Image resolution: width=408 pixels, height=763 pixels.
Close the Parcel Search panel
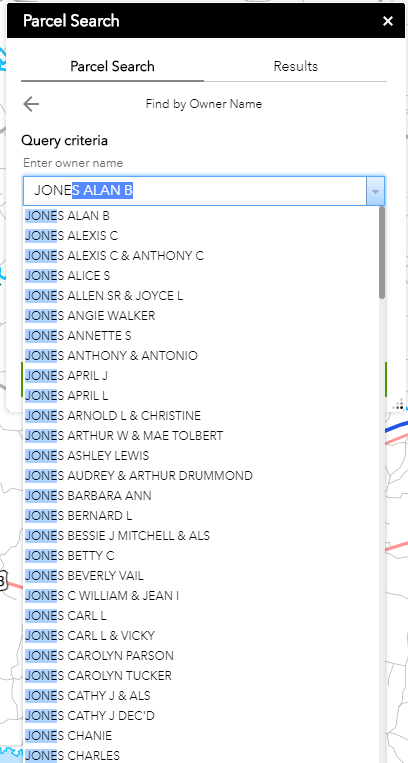[388, 21]
